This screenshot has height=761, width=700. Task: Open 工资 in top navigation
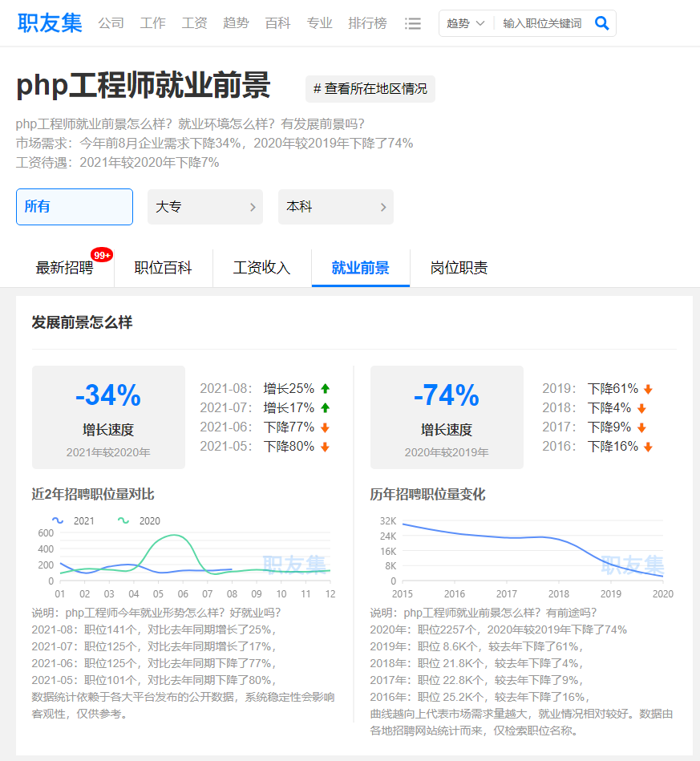(195, 23)
